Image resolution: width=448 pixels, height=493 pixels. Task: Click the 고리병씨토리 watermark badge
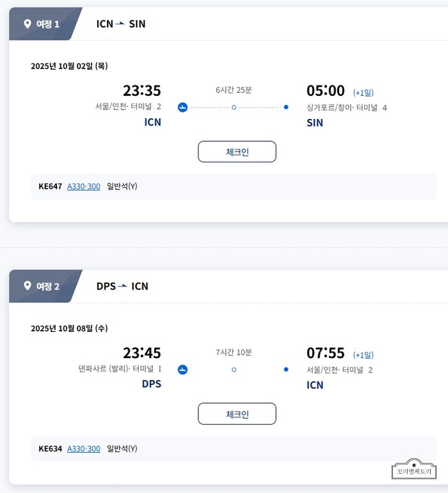click(x=414, y=470)
